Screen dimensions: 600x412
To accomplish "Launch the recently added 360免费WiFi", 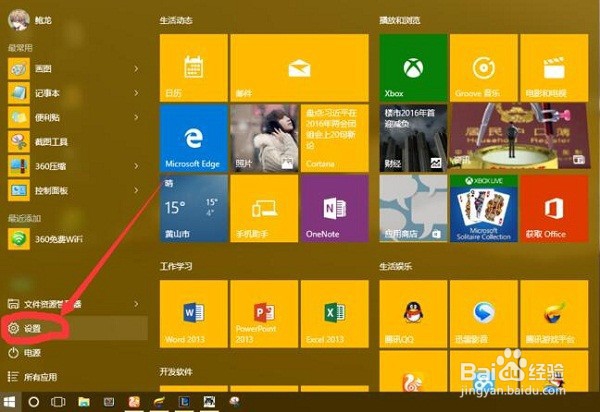I will pyautogui.click(x=75, y=239).
